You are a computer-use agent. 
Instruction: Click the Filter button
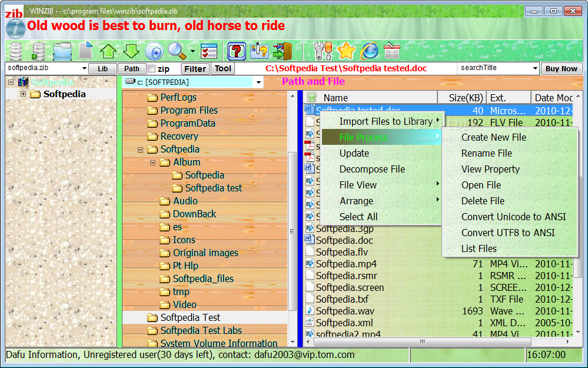coord(195,69)
